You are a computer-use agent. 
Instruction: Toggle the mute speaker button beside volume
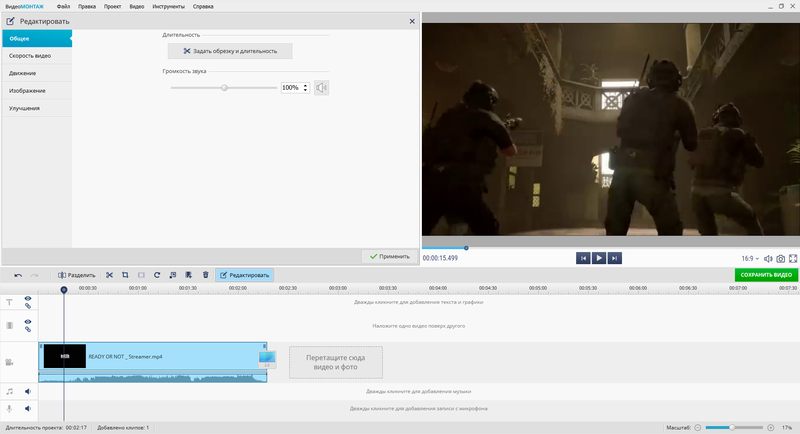coord(321,88)
